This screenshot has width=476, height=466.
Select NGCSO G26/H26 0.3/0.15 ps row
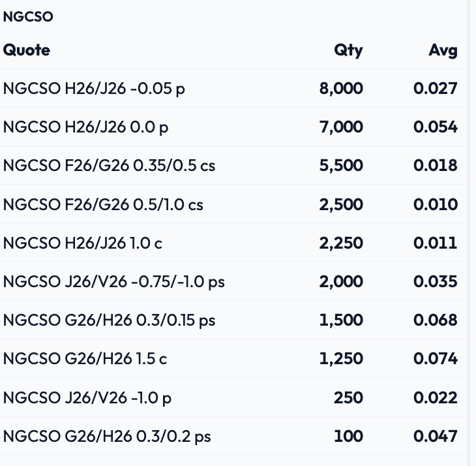point(233,320)
